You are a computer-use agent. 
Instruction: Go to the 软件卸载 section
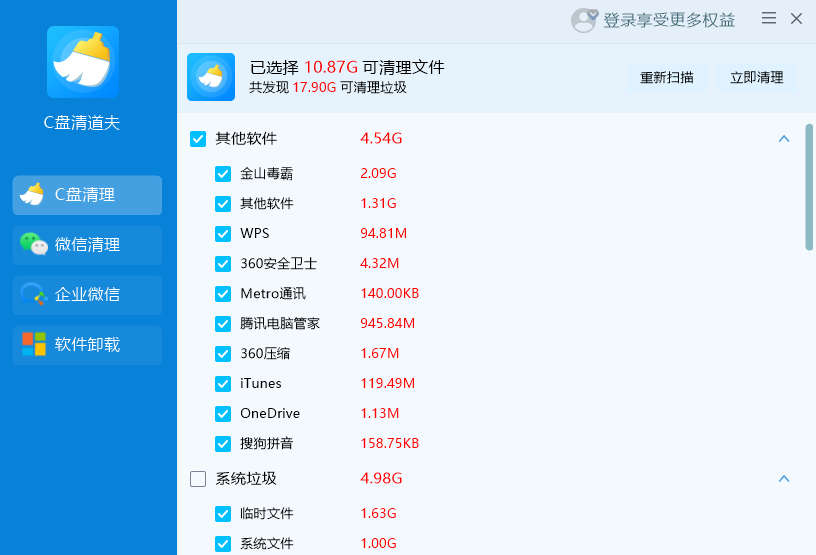(x=87, y=345)
